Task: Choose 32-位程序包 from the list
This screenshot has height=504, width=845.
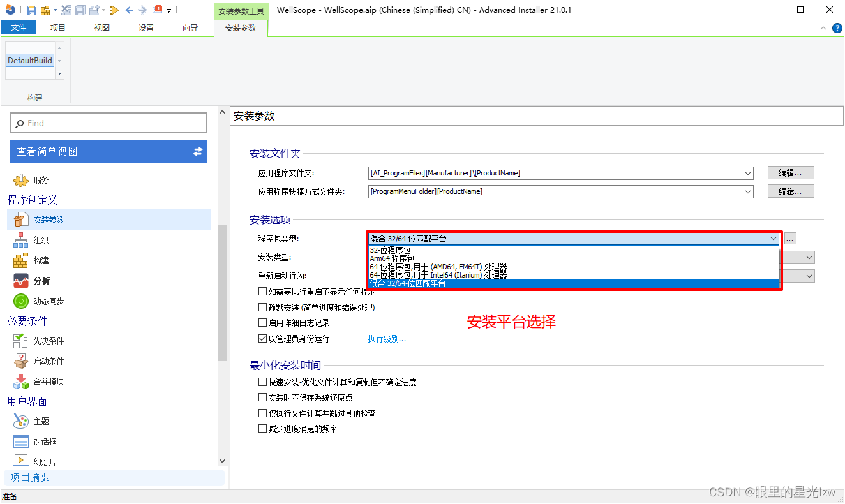Action: [x=573, y=250]
